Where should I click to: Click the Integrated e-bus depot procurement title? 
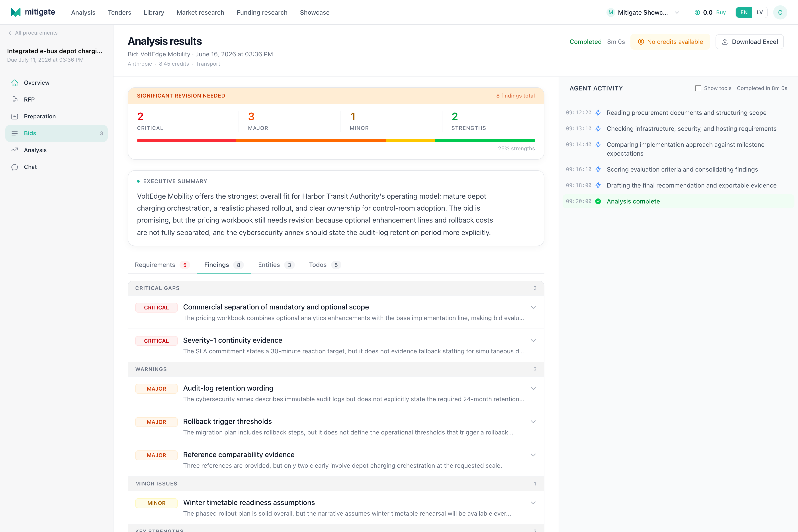[x=55, y=51]
